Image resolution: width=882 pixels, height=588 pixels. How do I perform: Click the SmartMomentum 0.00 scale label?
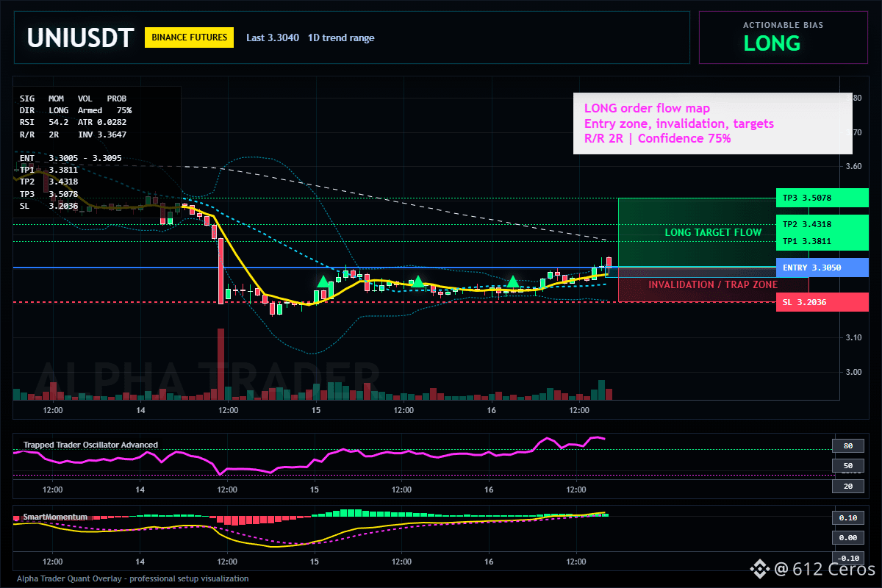(x=847, y=538)
